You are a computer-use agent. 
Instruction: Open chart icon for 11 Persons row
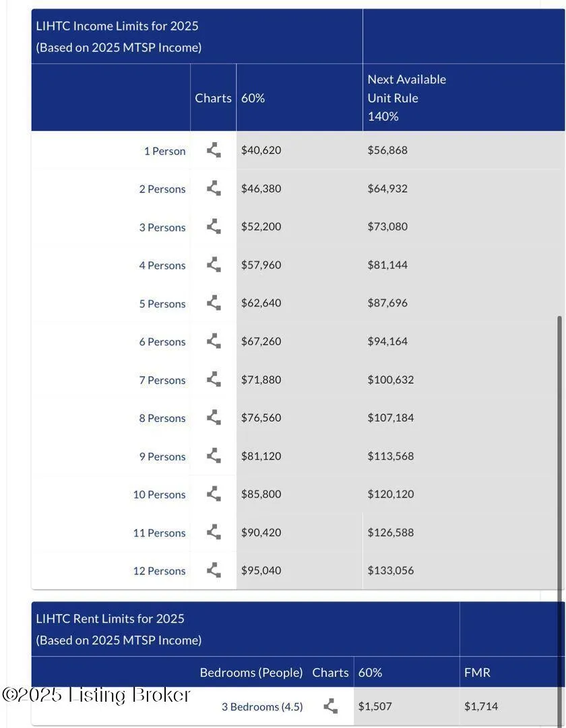pyautogui.click(x=214, y=533)
